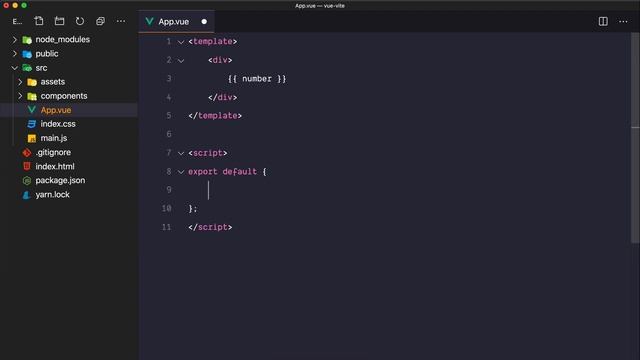Viewport: 640px width, 360px height.
Task: Split the editor to the right
Action: click(603, 21)
